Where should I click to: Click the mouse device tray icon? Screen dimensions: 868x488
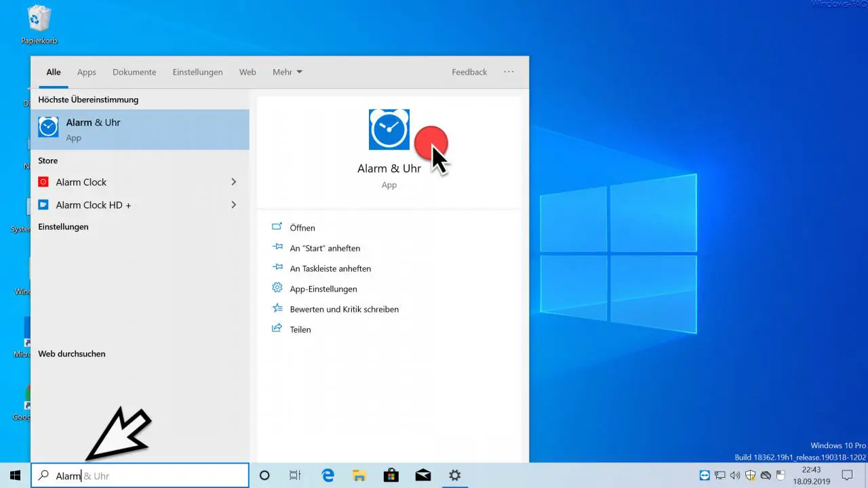[781, 476]
